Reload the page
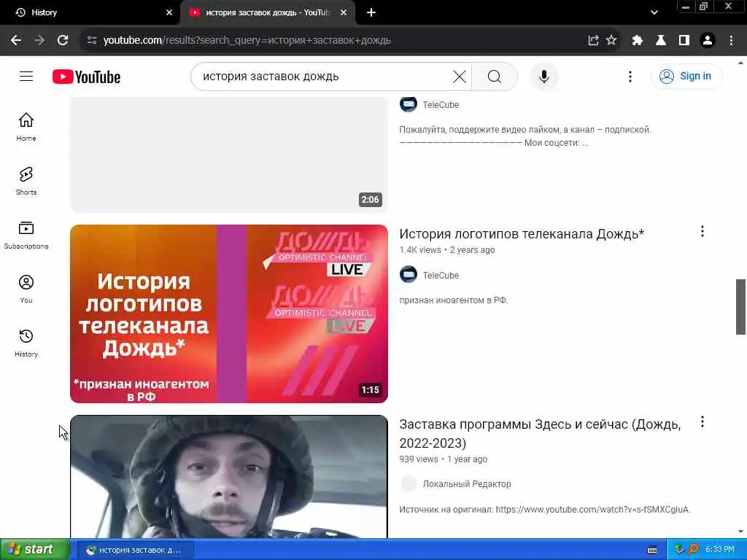The height and width of the screenshot is (560, 747). pos(63,41)
